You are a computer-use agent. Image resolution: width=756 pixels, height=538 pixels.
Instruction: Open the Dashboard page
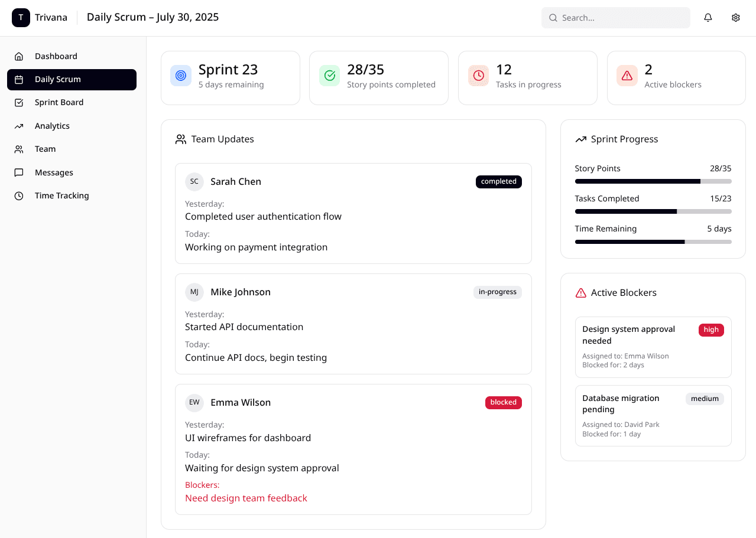point(56,56)
